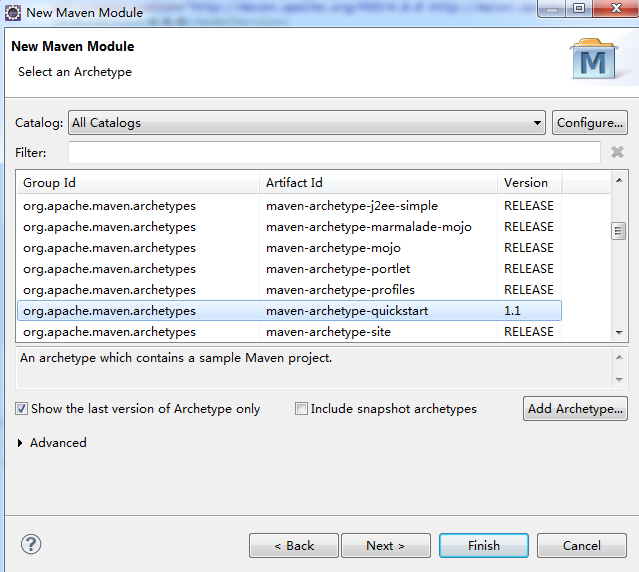Select the maven-archetype-j2ee-simple row
This screenshot has width=639, height=572.
tap(289, 206)
